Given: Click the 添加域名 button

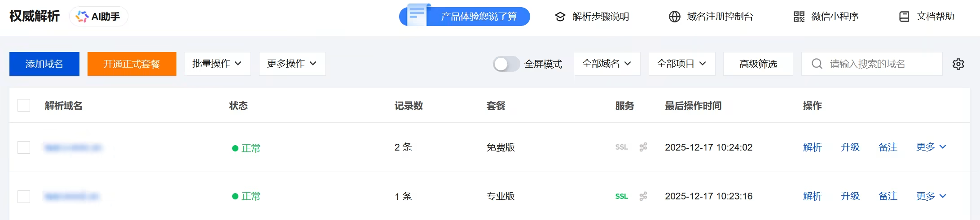Looking at the screenshot, I should [44, 64].
